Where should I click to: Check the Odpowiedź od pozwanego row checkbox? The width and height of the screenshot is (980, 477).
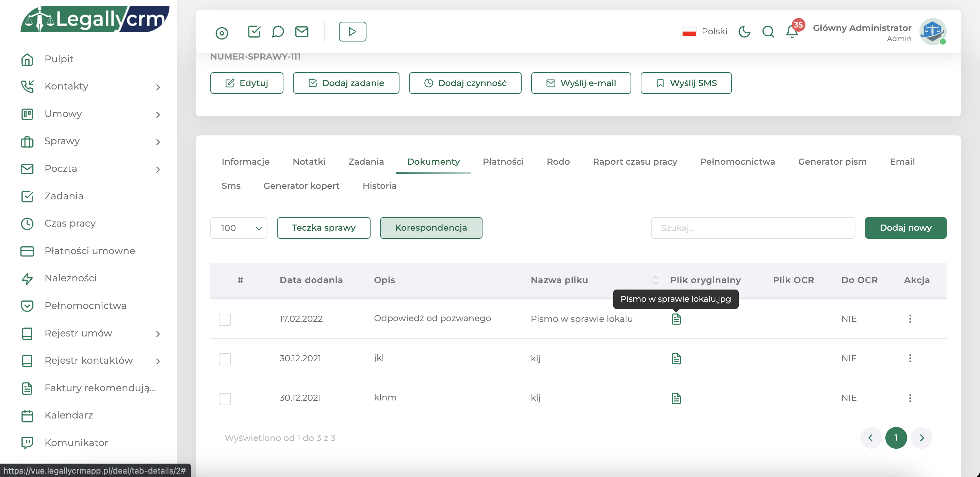point(225,319)
